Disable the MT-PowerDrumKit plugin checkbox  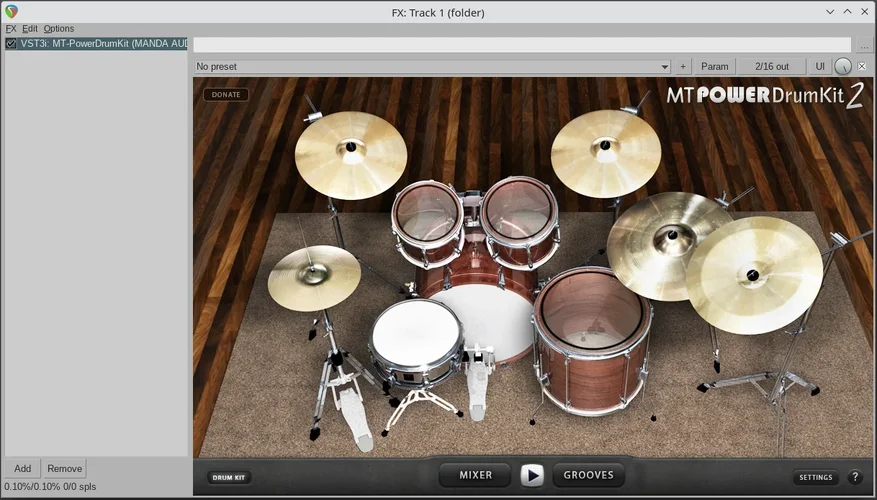click(x=11, y=44)
